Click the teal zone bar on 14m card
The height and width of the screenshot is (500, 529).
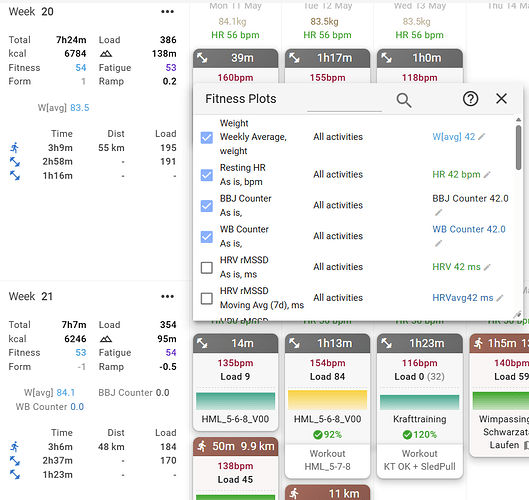click(x=235, y=401)
